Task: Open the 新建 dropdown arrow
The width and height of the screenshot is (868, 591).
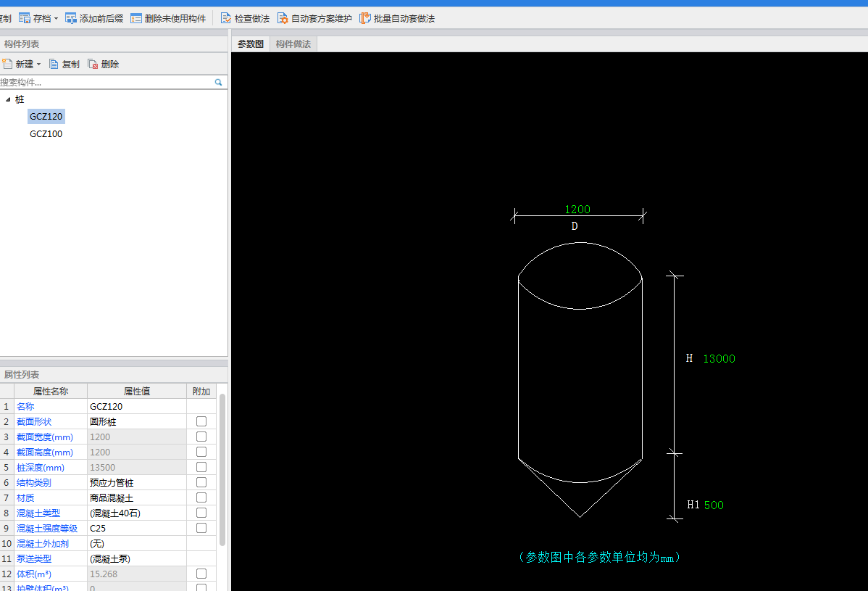Action: pyautogui.click(x=38, y=65)
